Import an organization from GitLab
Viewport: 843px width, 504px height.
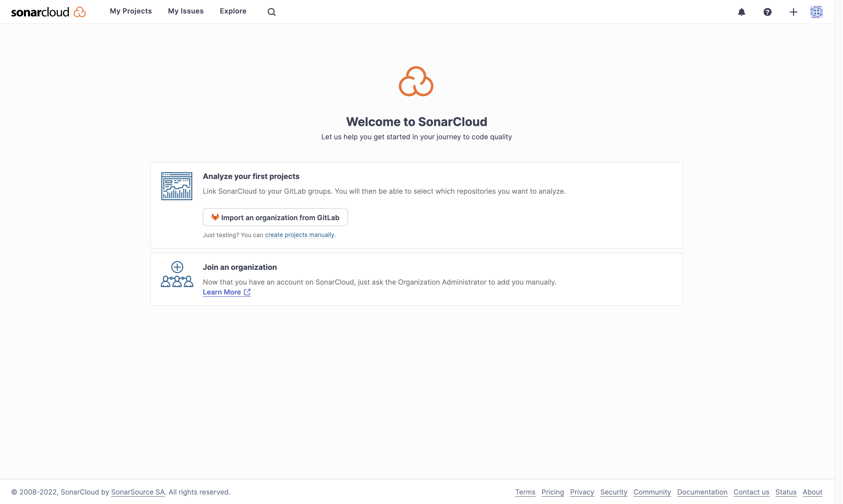[275, 217]
